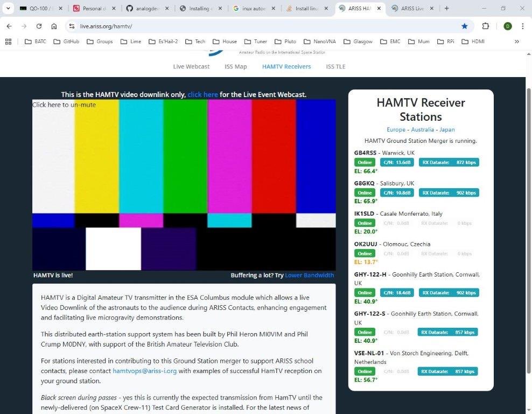Open a new tab with plus icon
532x414 pixels.
click(x=446, y=8)
